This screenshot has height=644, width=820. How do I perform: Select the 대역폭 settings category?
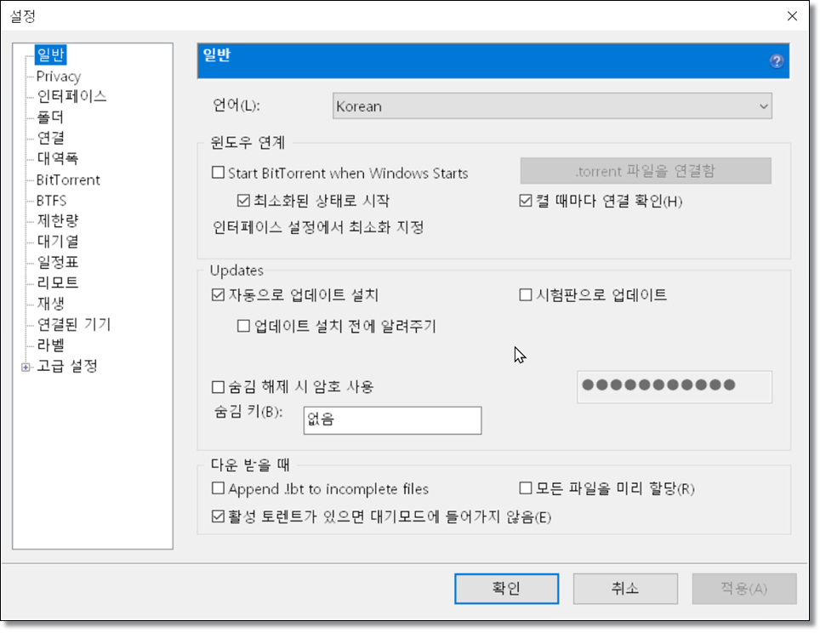pos(59,158)
